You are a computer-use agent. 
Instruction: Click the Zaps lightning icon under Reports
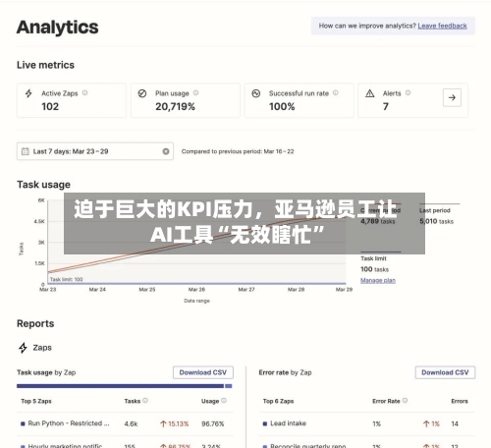pos(23,348)
